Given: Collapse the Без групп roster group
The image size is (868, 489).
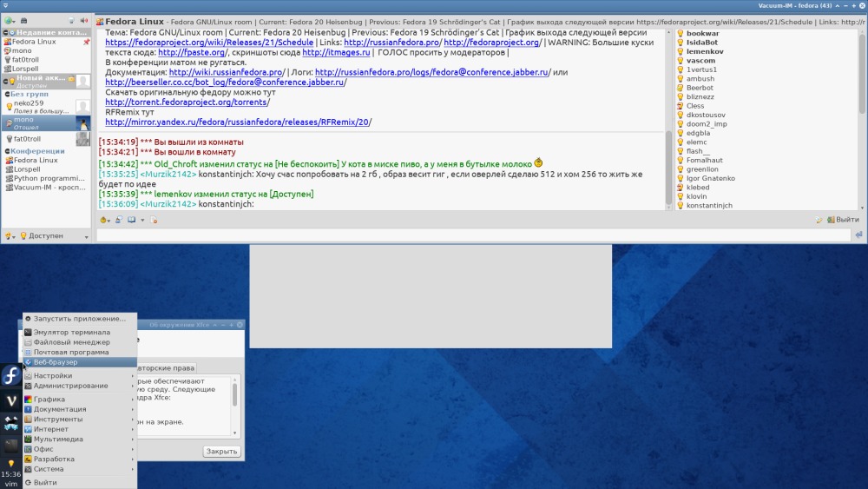Looking at the screenshot, I should click(7, 94).
